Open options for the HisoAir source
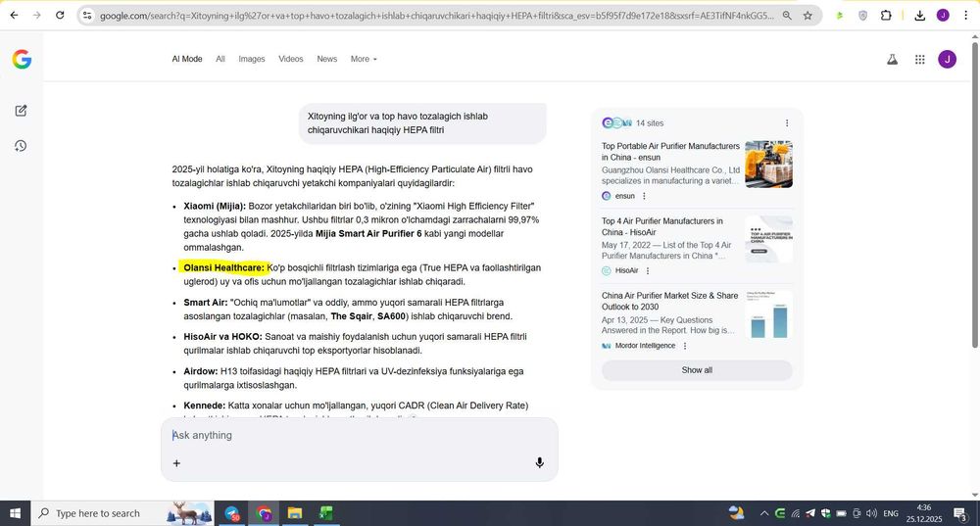 pyautogui.click(x=648, y=271)
